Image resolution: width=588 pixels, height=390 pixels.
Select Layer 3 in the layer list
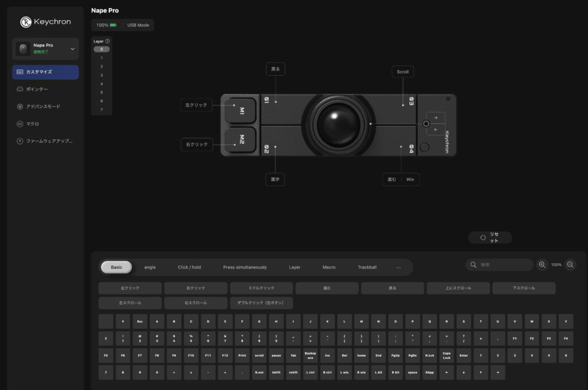(101, 75)
